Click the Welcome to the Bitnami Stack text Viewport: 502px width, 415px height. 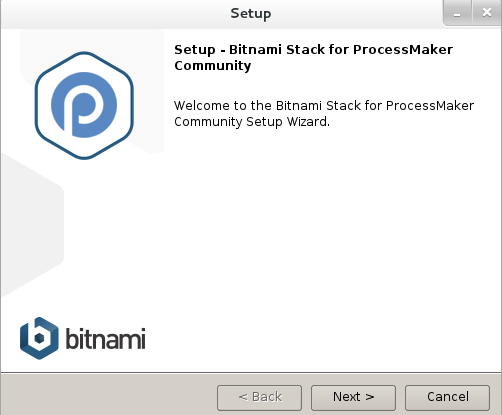(x=324, y=106)
